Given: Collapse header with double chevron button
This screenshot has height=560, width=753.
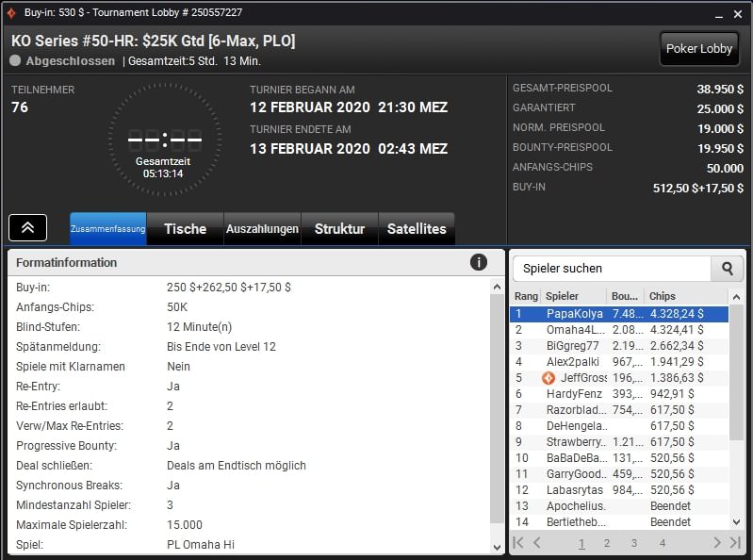Looking at the screenshot, I should click(28, 227).
